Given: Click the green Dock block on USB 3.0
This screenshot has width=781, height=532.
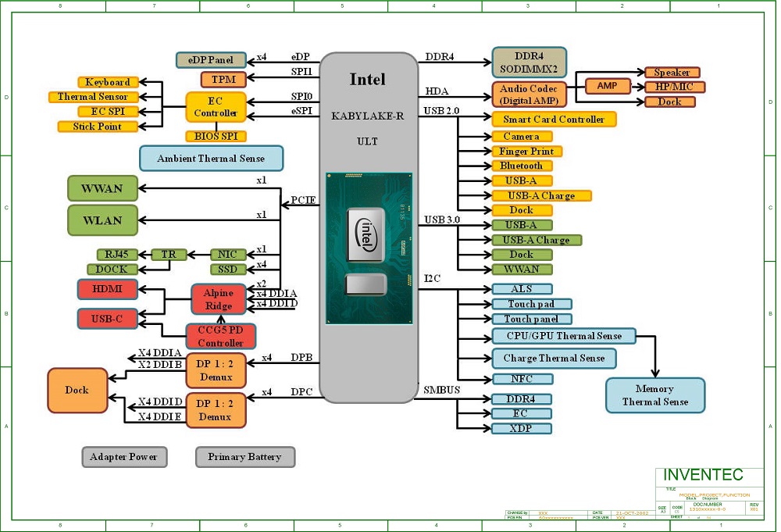Looking at the screenshot, I should (522, 255).
